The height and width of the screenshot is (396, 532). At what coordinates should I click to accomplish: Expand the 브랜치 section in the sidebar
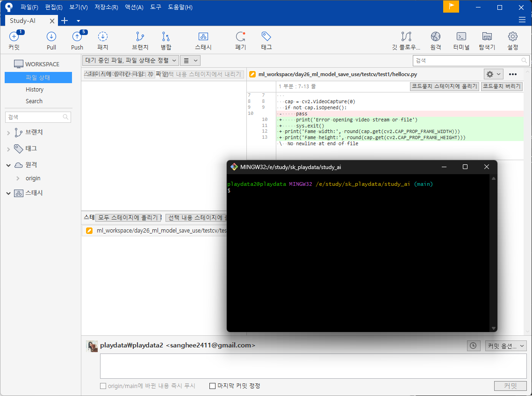(8, 133)
